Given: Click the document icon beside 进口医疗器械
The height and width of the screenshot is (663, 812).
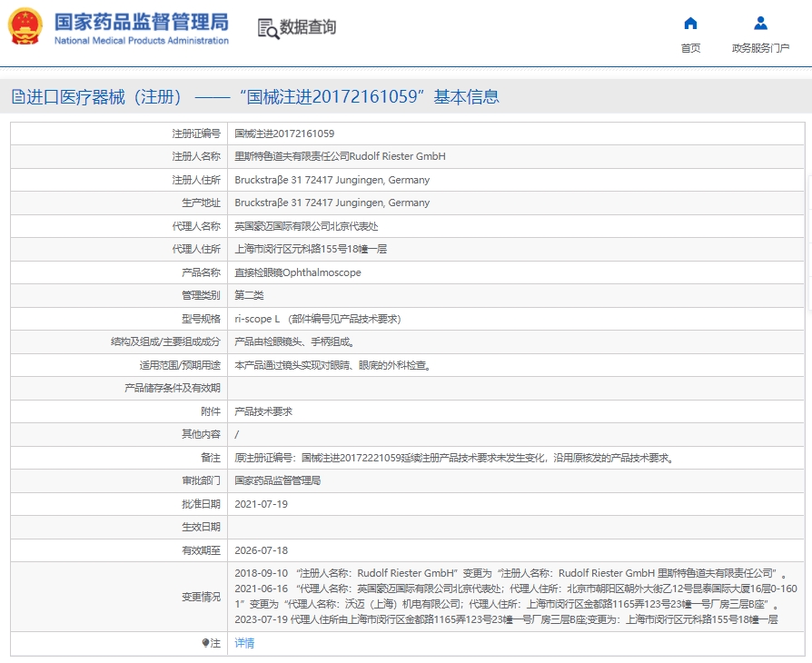Looking at the screenshot, I should click(x=18, y=97).
